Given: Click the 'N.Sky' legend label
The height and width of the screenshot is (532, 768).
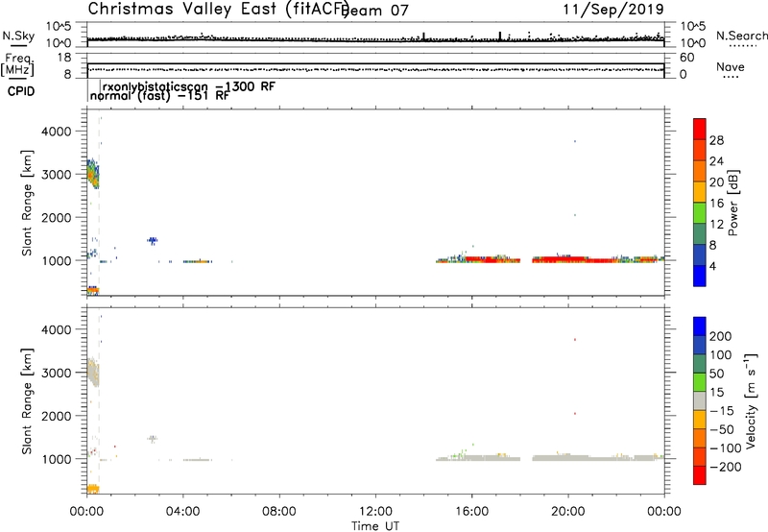Looking at the screenshot, I should [x=18, y=36].
